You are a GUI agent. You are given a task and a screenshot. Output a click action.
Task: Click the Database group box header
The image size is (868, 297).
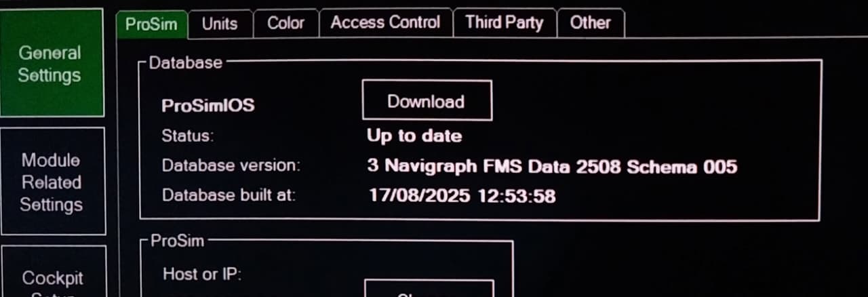click(185, 62)
